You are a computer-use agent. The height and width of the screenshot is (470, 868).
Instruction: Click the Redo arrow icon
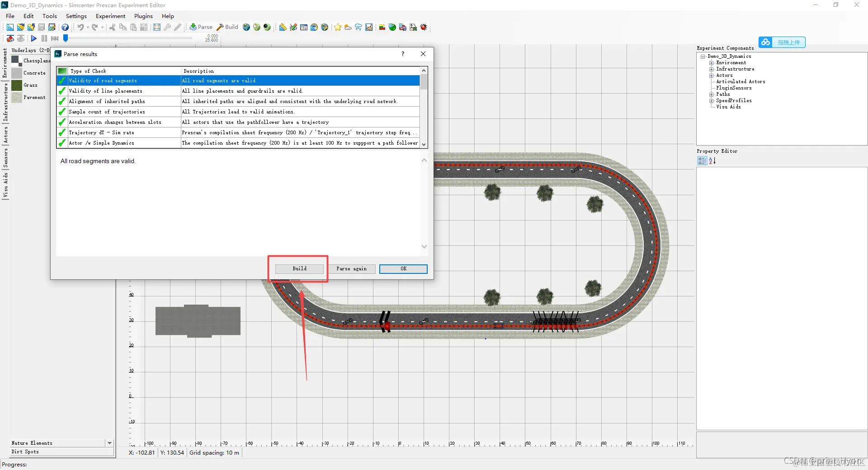point(95,27)
